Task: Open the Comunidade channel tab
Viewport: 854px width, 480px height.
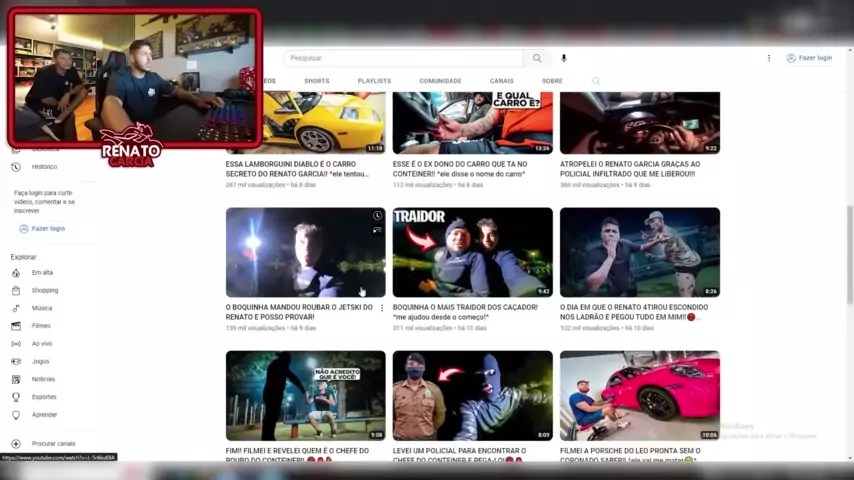Action: click(x=440, y=81)
